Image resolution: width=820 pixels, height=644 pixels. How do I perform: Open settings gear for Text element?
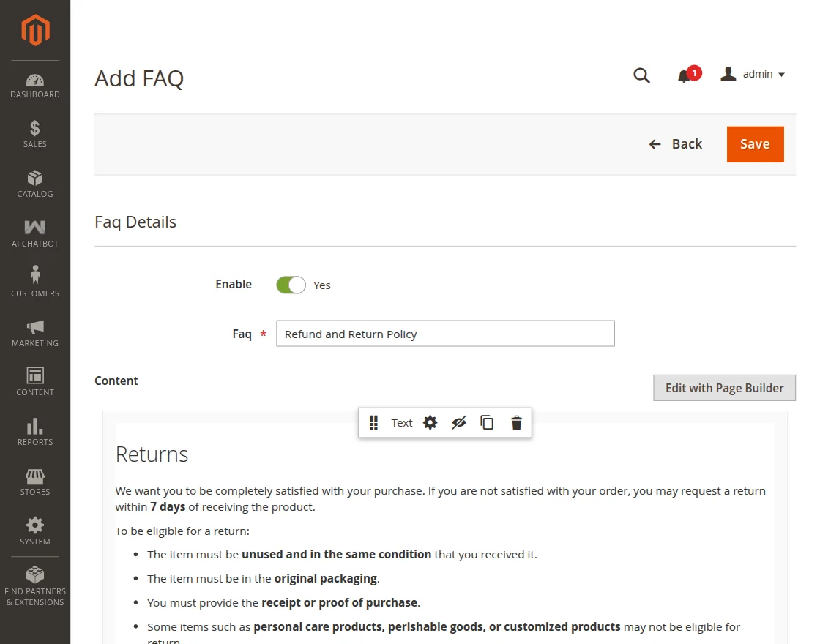pyautogui.click(x=430, y=422)
